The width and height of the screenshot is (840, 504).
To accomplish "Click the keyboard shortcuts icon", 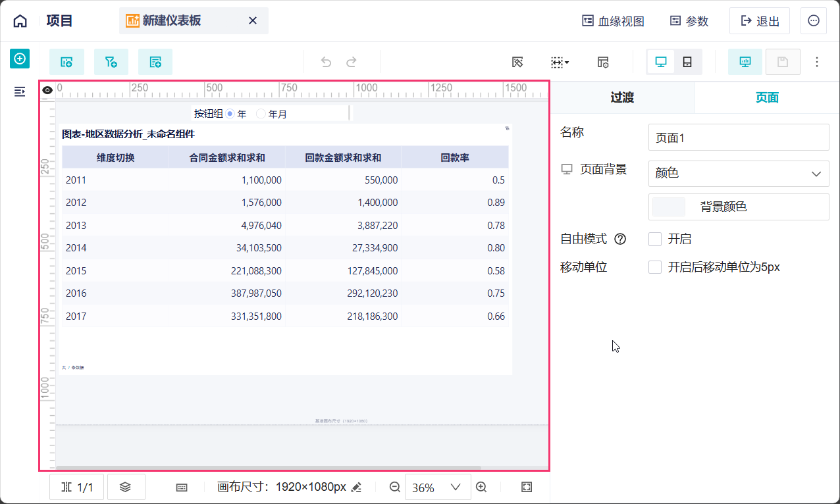I will [x=182, y=488].
